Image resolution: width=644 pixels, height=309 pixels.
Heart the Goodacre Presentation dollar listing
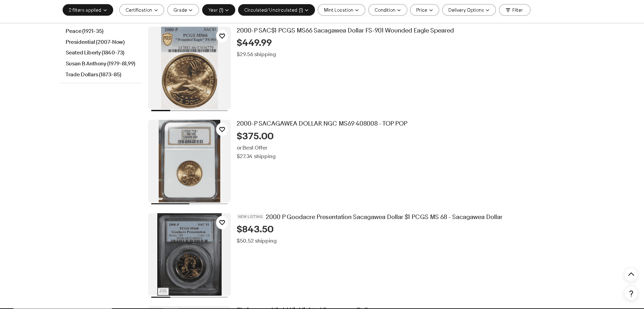point(222,222)
